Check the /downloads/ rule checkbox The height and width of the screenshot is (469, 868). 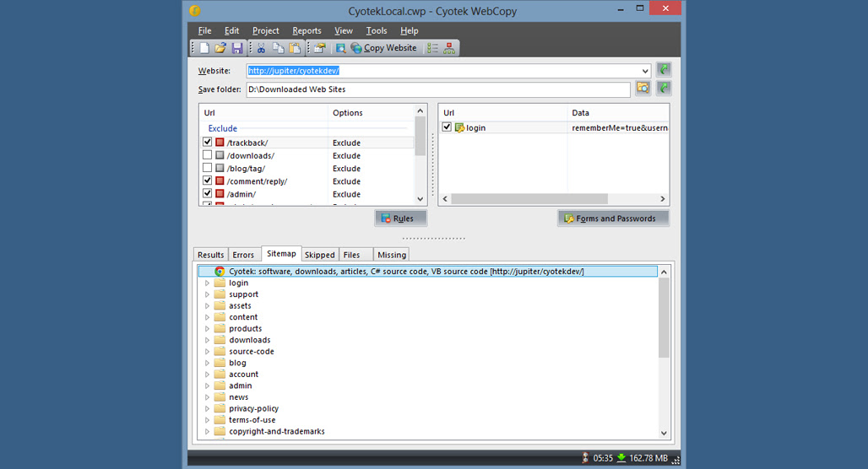click(207, 155)
